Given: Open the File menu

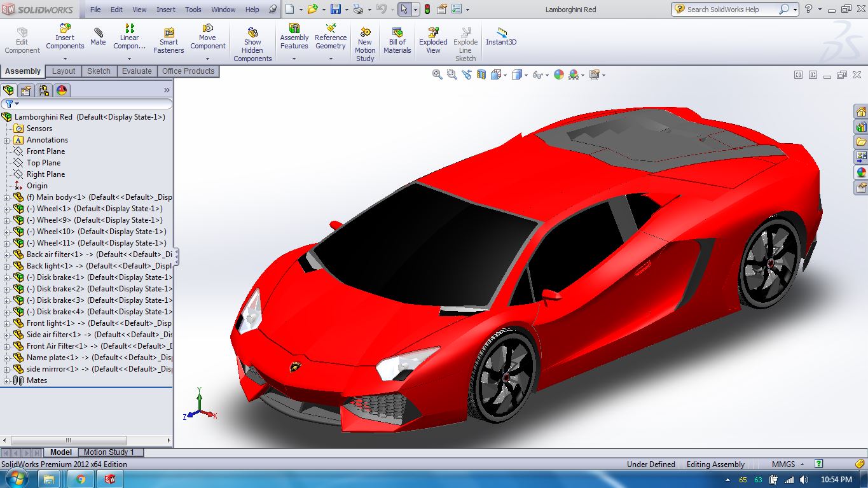Looking at the screenshot, I should click(x=95, y=10).
